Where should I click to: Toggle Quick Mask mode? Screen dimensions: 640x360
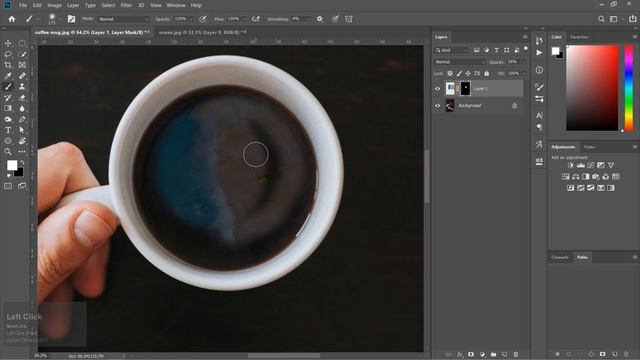pos(8,186)
